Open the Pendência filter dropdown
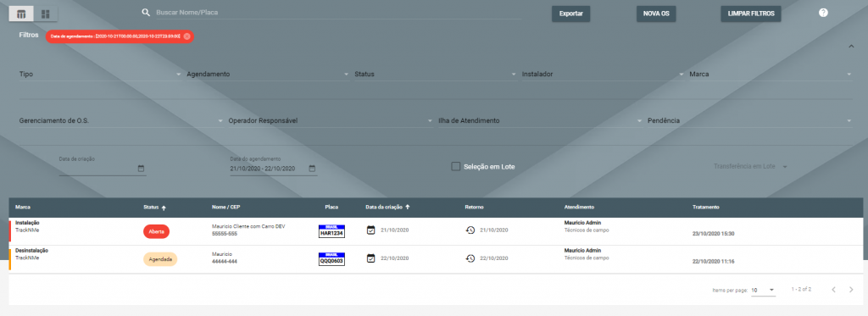This screenshot has height=316, width=868. point(750,120)
